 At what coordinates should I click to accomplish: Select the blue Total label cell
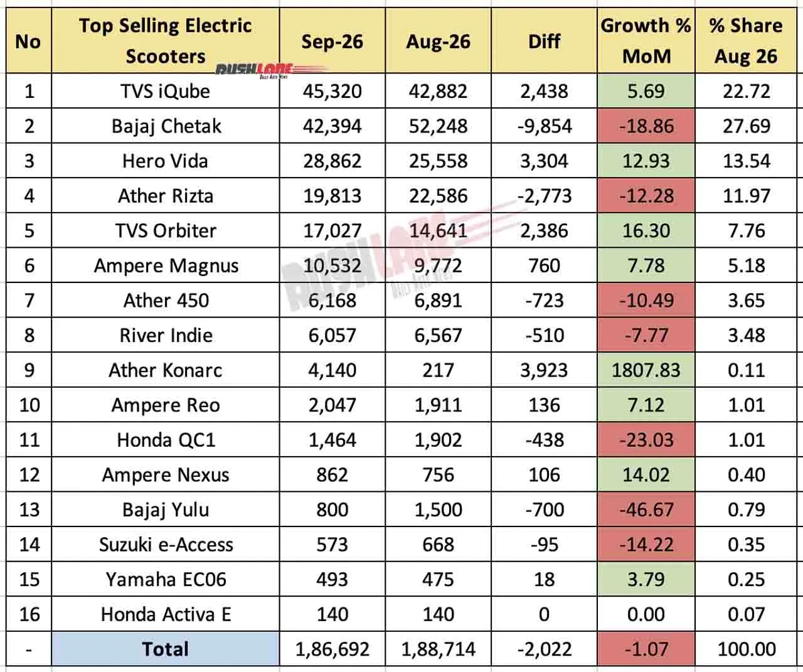click(x=166, y=649)
